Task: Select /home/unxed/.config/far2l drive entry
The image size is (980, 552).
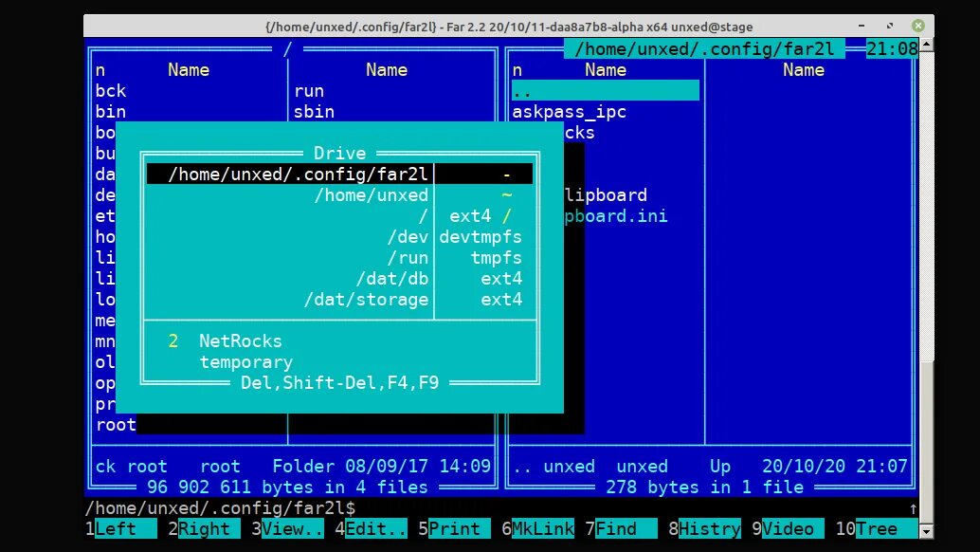Action: point(339,174)
